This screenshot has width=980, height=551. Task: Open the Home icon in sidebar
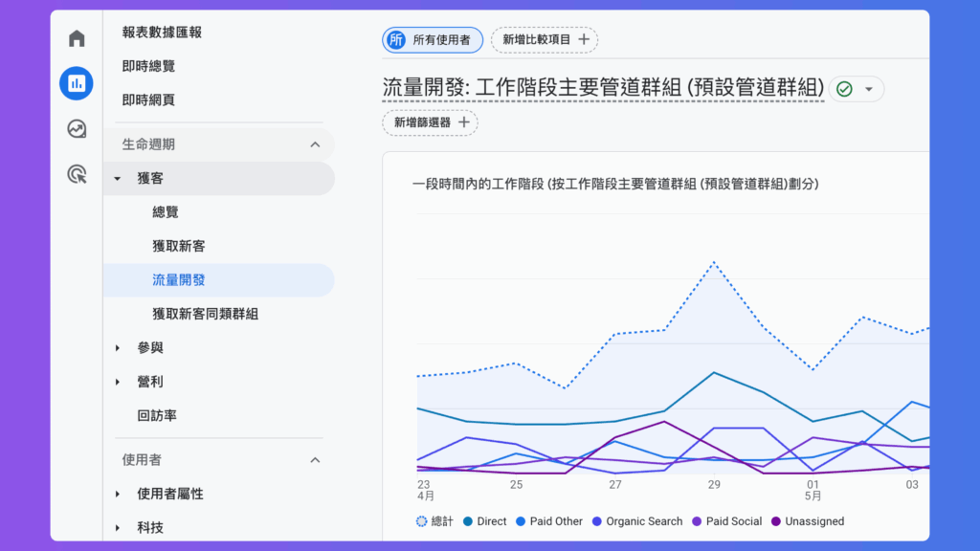click(x=77, y=38)
